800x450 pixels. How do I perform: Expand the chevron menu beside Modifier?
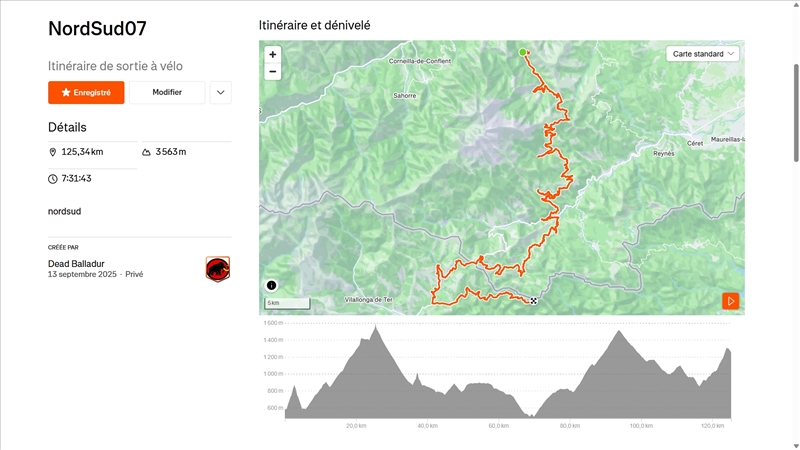coord(221,92)
